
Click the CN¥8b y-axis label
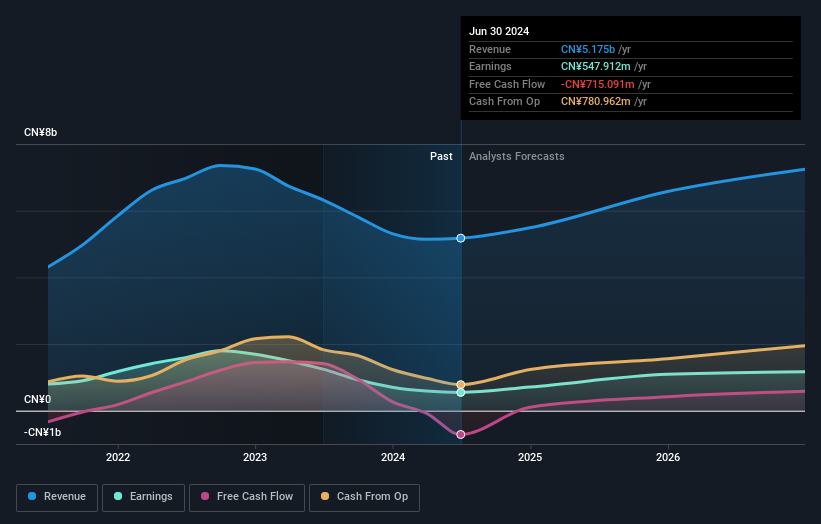point(40,132)
